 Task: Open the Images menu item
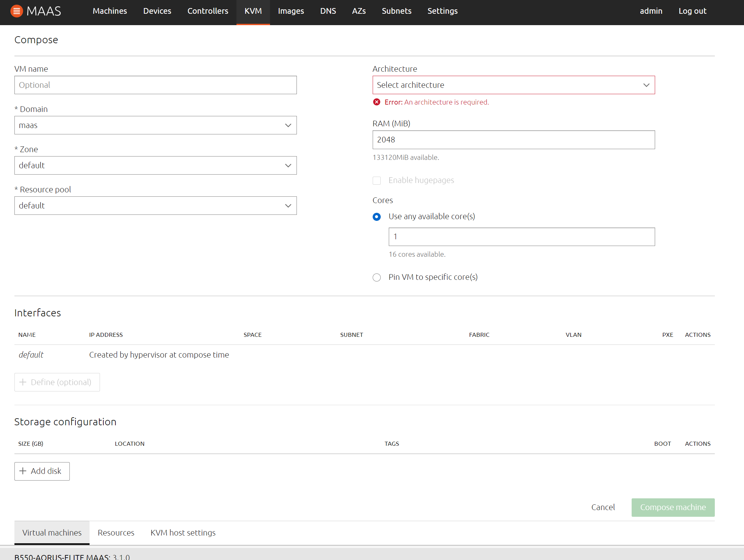[290, 11]
